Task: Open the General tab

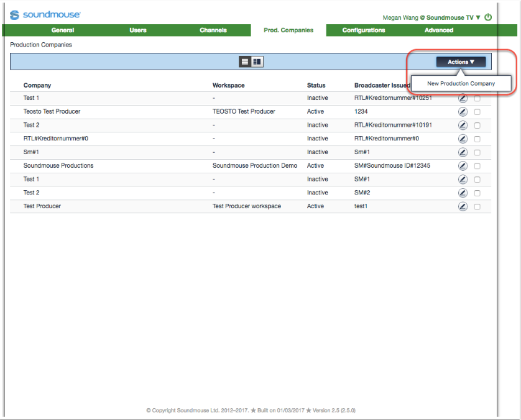Action: click(63, 30)
